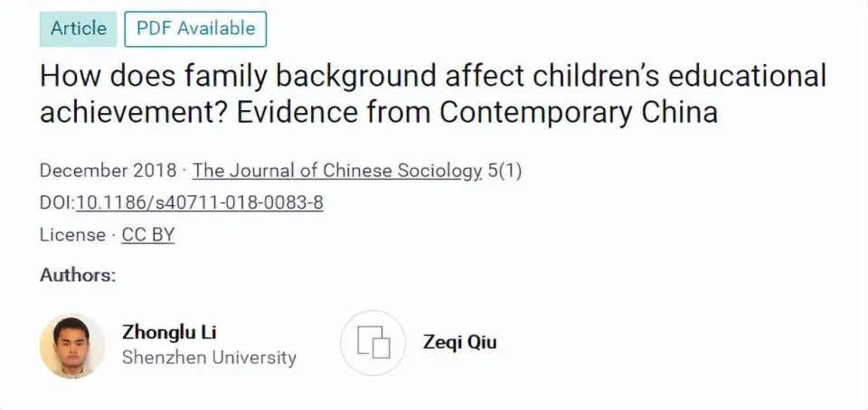Open the 10.1186/s40711-018-0083-8 DOI link
This screenshot has width=868, height=410.
point(199,203)
